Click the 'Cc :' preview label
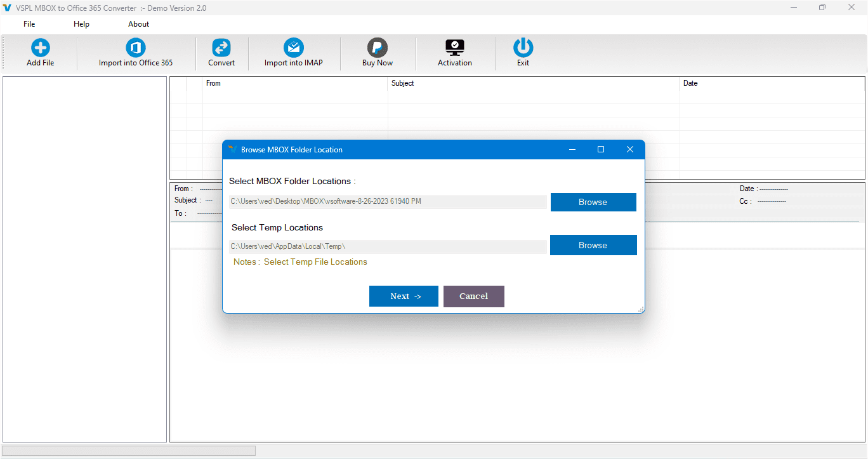This screenshot has height=459, width=868. (x=746, y=201)
